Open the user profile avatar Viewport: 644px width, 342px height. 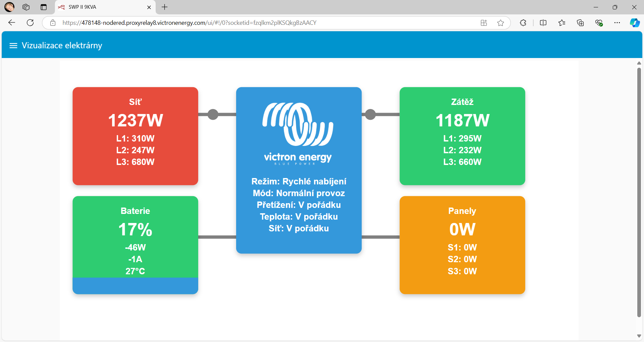[9, 7]
